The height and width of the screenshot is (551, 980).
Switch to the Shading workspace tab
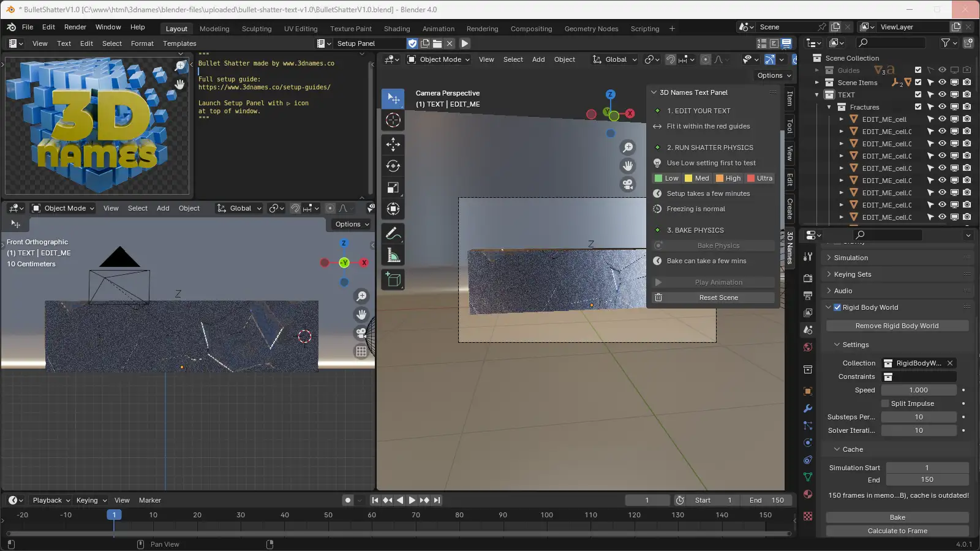(x=397, y=29)
